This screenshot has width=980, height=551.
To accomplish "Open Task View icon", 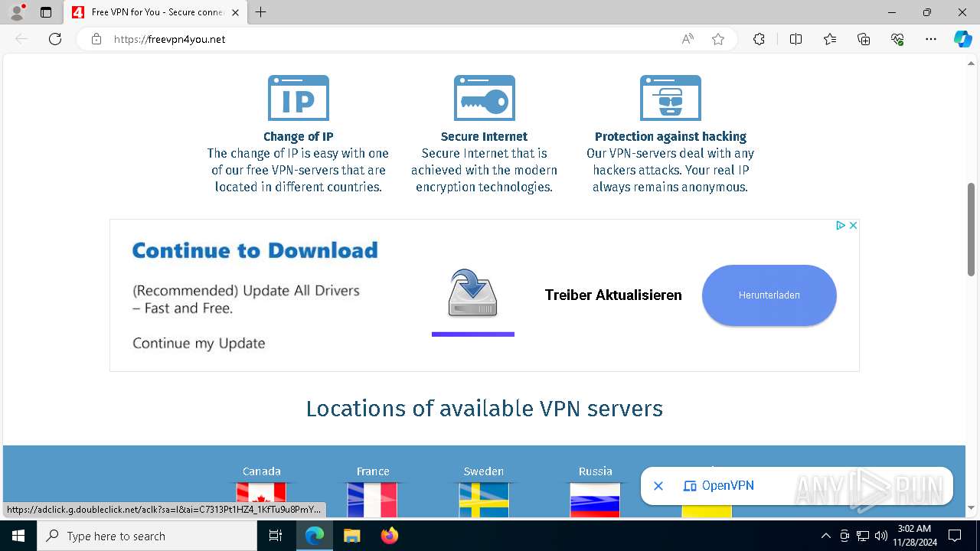I will pyautogui.click(x=276, y=536).
